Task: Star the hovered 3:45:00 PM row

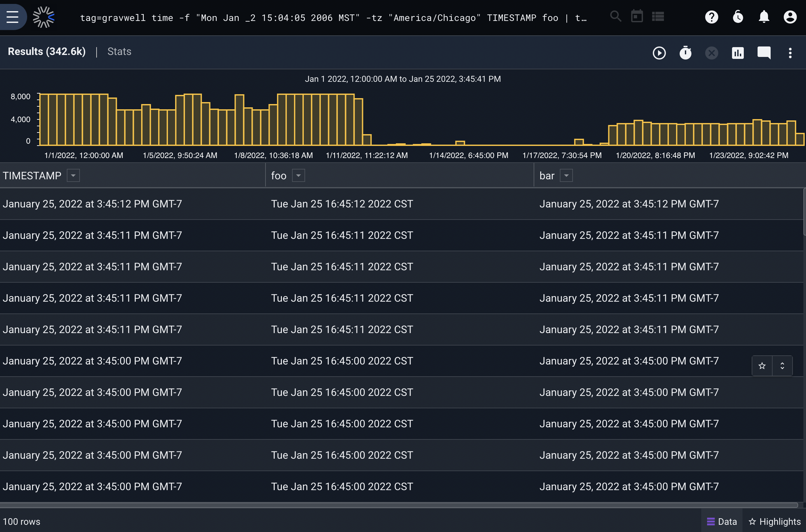Action: tap(762, 366)
